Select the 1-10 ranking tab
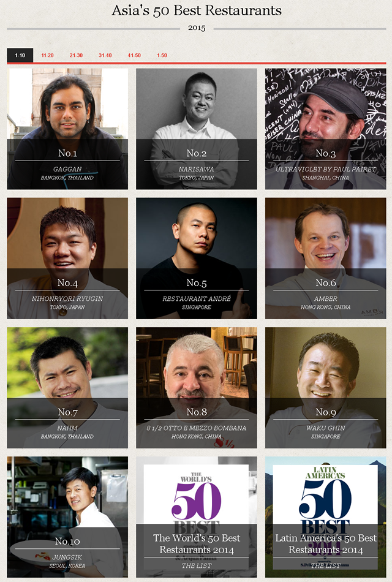392x582 pixels. coord(20,55)
